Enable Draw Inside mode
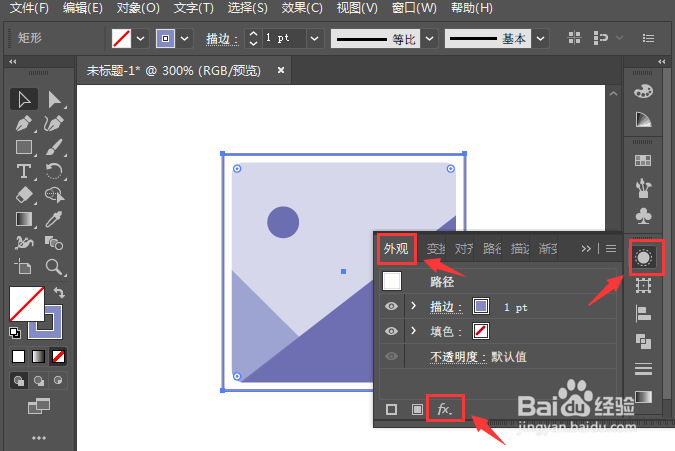The image size is (675, 451). 58,380
